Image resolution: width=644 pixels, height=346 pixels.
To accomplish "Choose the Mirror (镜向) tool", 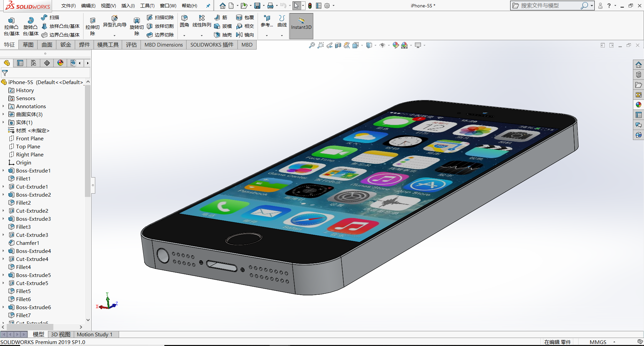I will pyautogui.click(x=245, y=35).
